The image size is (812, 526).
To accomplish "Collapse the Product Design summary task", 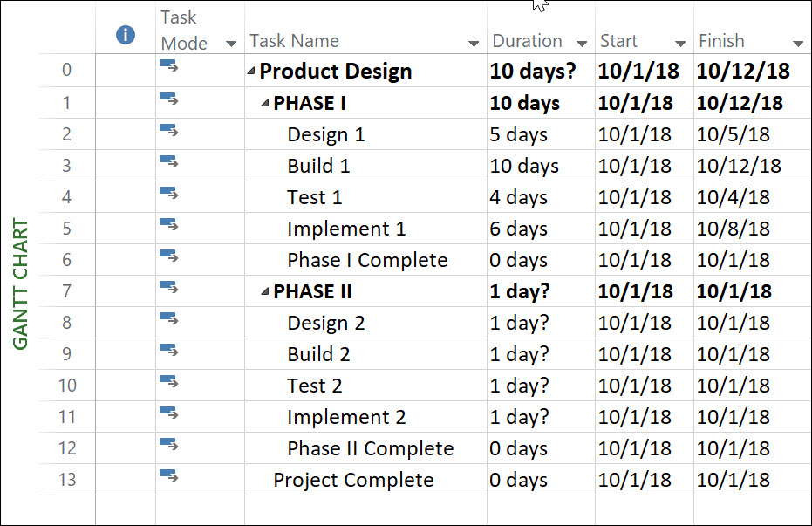I will click(251, 71).
